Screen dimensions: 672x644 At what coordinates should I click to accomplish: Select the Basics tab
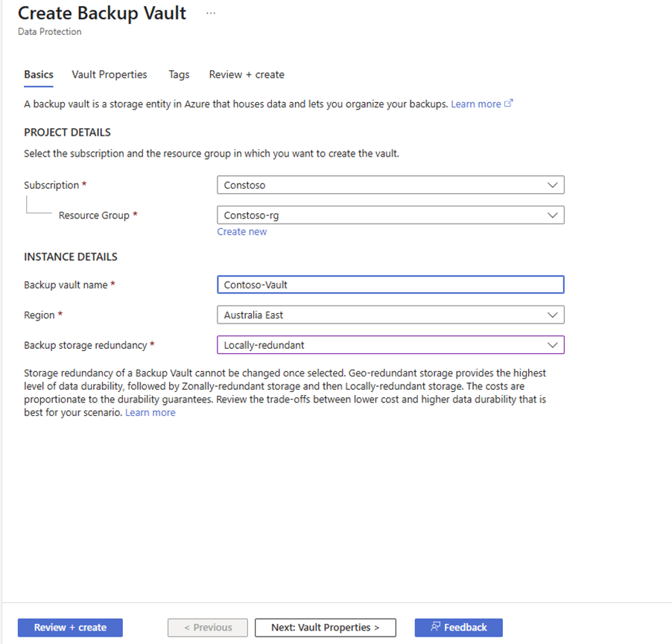point(38,75)
